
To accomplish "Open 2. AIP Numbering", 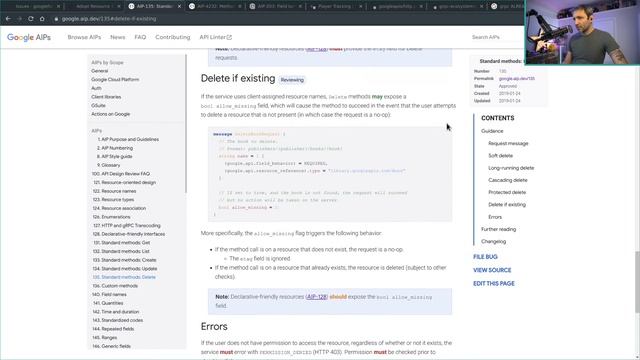I will pyautogui.click(x=115, y=148).
